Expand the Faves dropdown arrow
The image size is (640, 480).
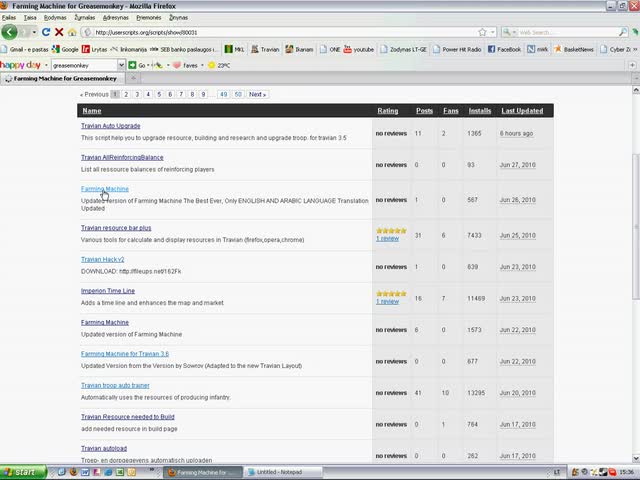coord(202,65)
